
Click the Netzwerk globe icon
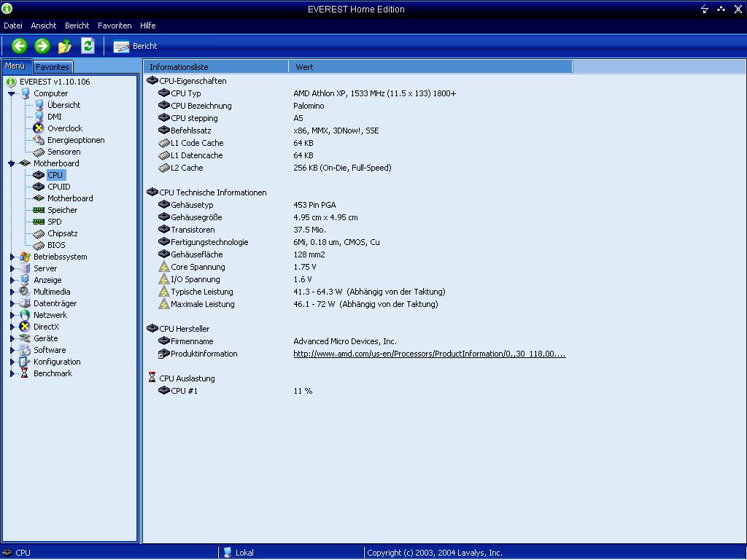point(25,315)
